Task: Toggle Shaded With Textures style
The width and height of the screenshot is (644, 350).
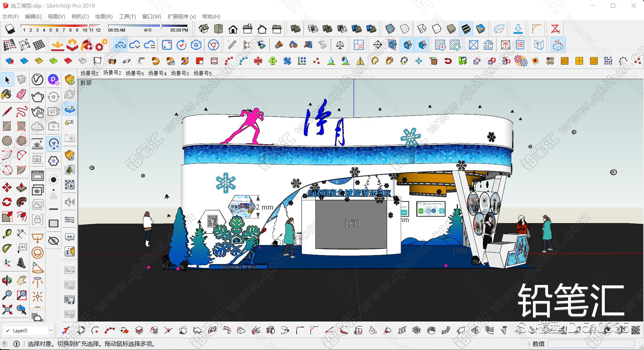Action: tap(466, 29)
